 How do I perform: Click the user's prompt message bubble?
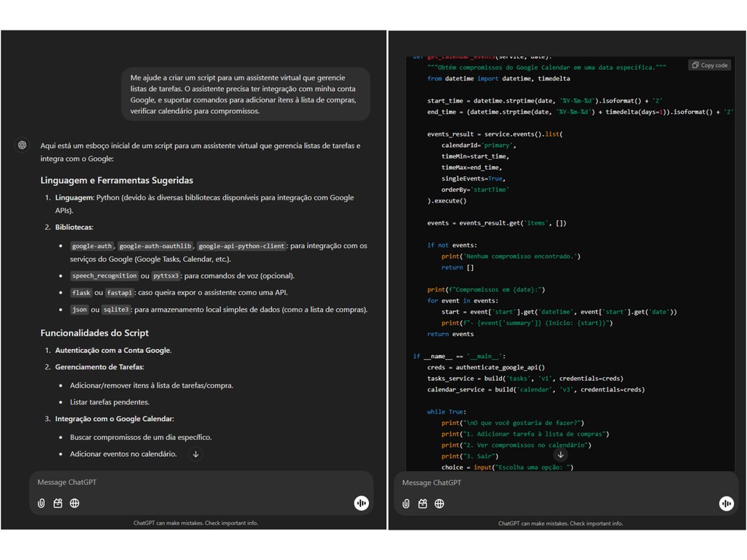click(245, 94)
